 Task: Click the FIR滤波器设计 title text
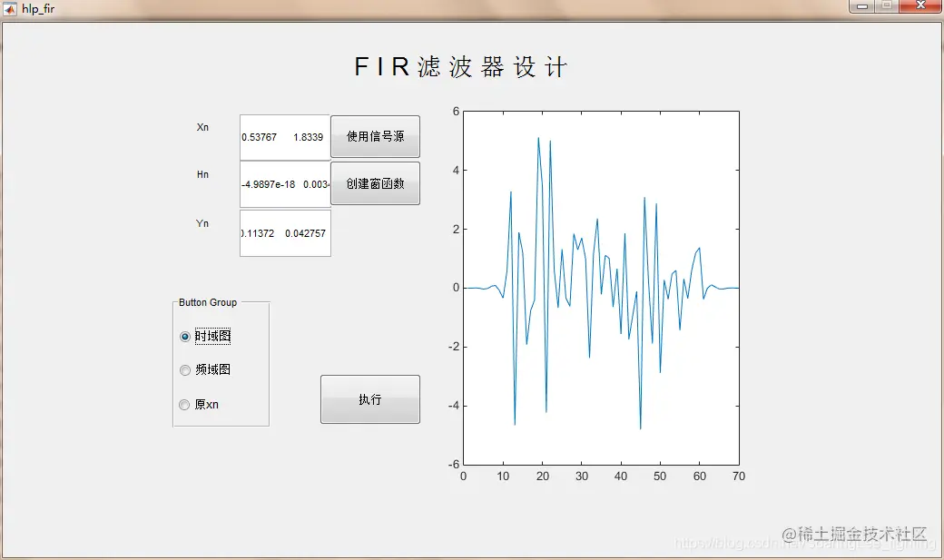point(460,67)
